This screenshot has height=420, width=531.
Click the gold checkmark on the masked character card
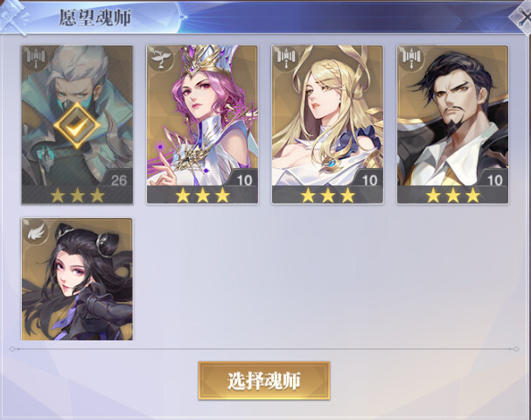(77, 126)
